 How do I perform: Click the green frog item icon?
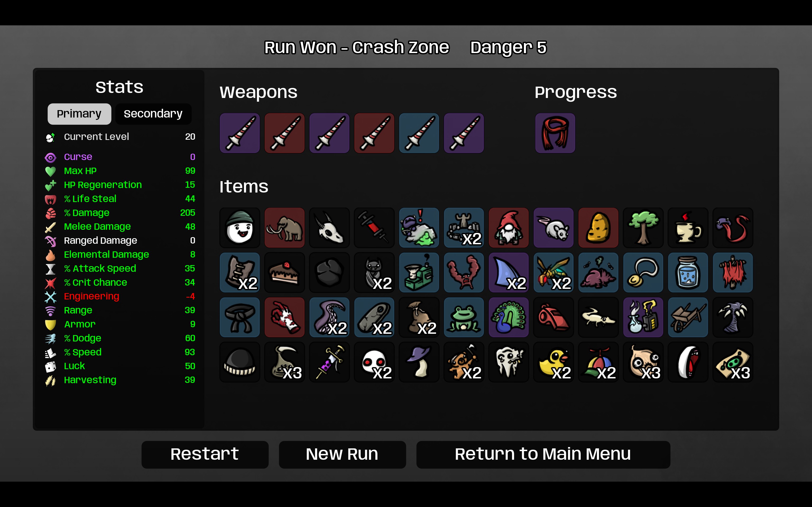pyautogui.click(x=464, y=317)
